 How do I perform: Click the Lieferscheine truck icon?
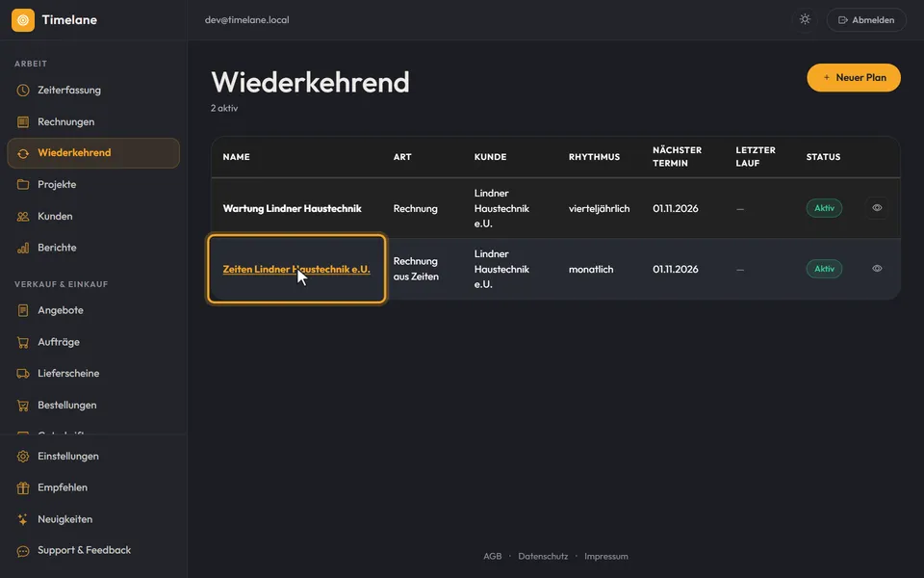tap(23, 374)
